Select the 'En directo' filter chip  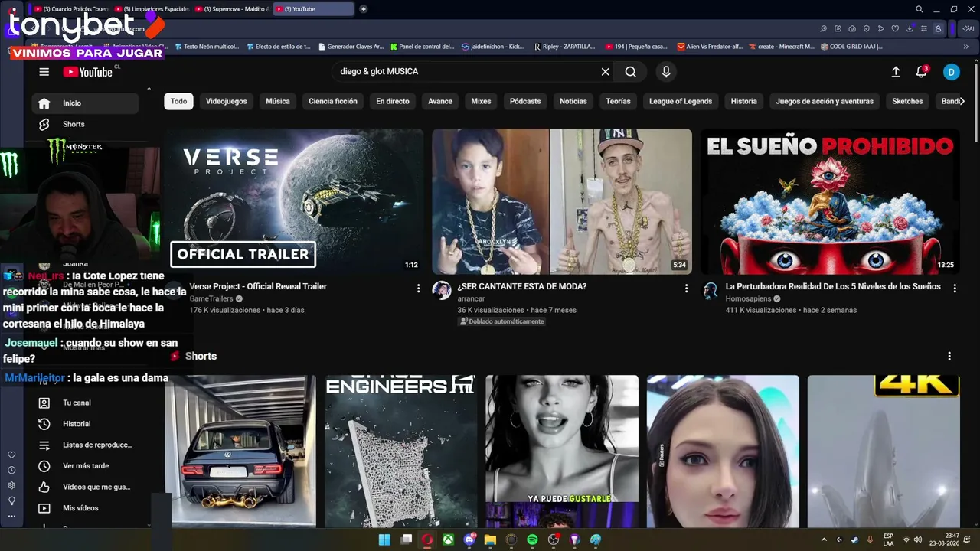coord(393,101)
